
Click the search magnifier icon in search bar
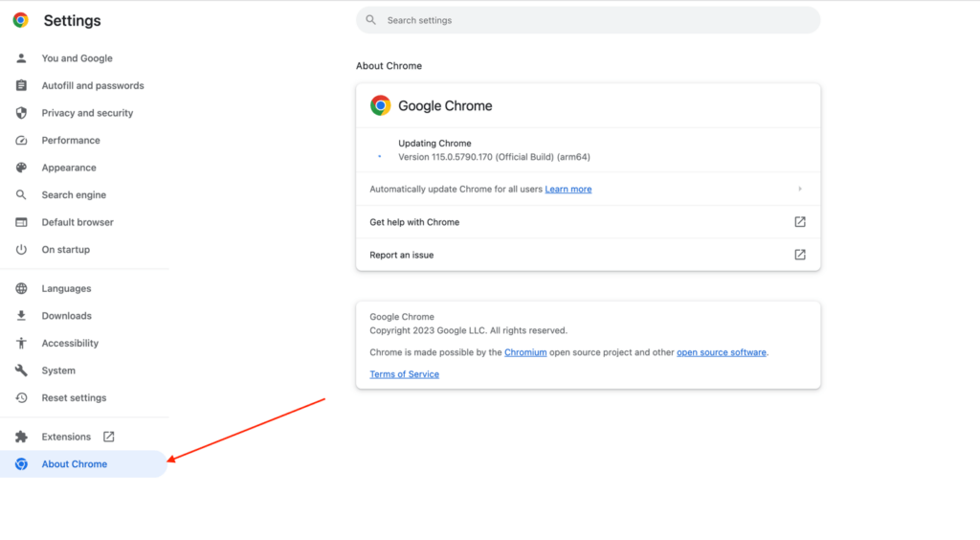(370, 20)
